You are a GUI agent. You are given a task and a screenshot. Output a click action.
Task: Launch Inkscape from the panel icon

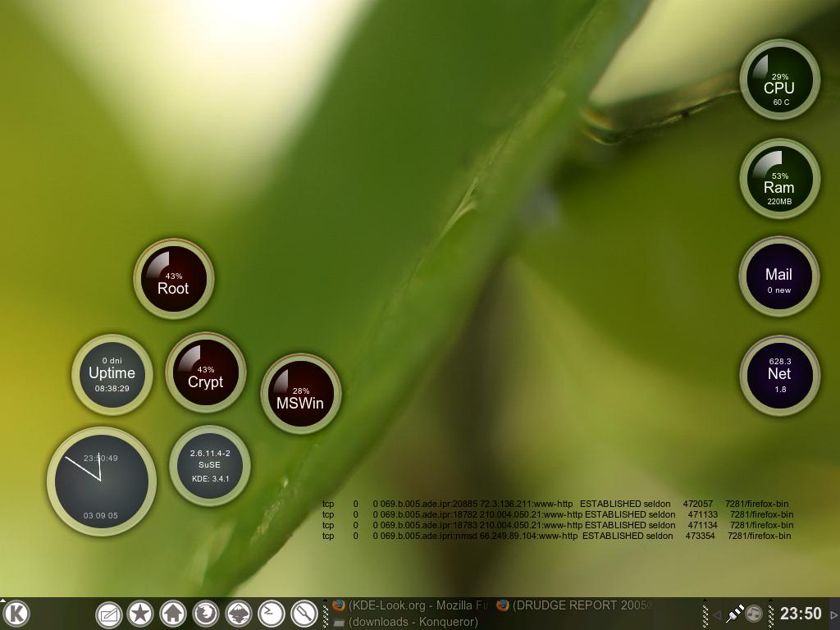click(239, 614)
